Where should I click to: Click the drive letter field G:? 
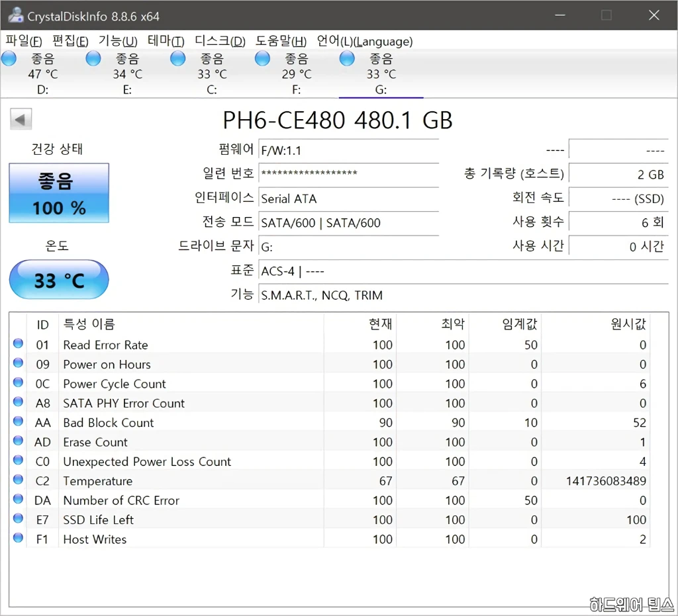[348, 247]
